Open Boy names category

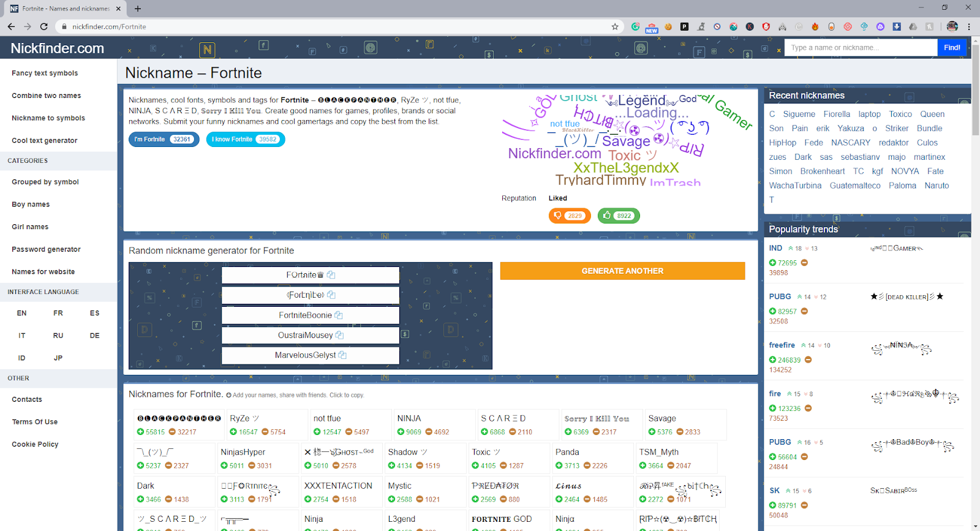31,205
